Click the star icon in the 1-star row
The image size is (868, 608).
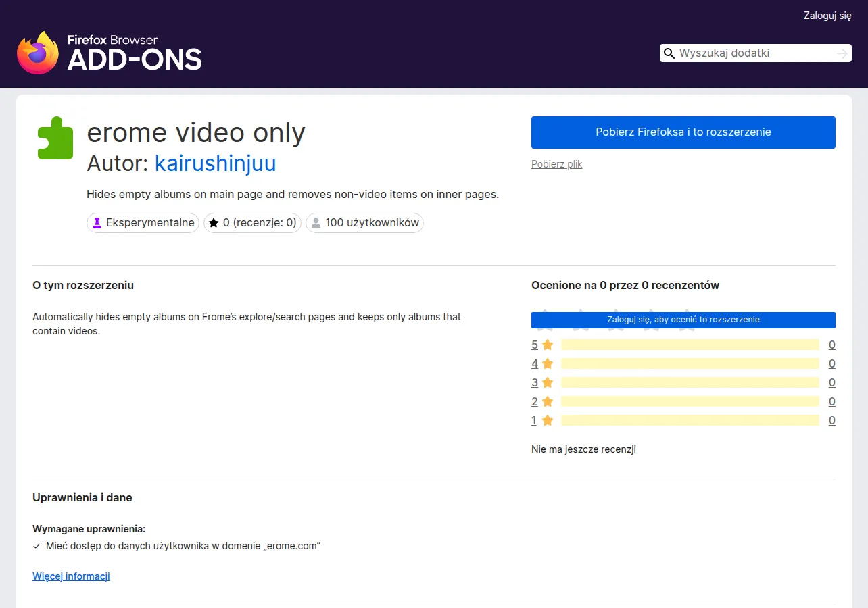coord(548,420)
